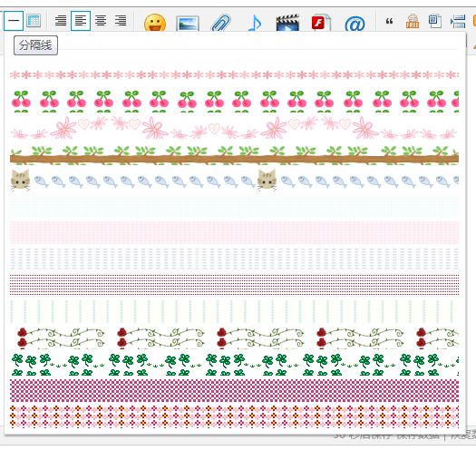Choose the magenta checkerboard divider

(234, 390)
